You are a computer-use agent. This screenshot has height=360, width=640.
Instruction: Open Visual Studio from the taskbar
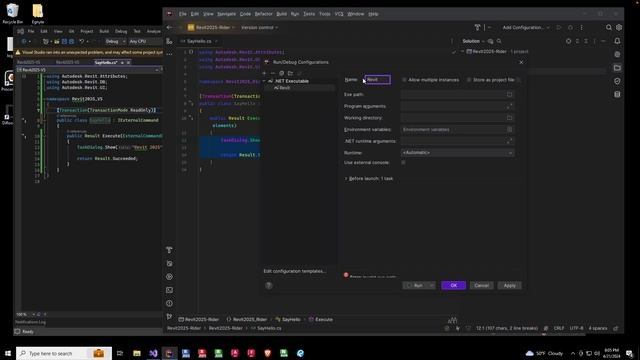pyautogui.click(x=153, y=353)
